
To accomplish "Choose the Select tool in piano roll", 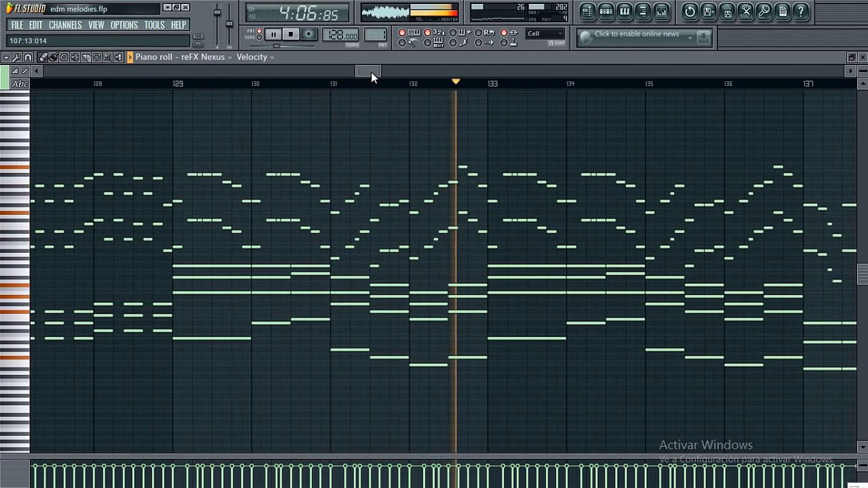I will point(96,58).
